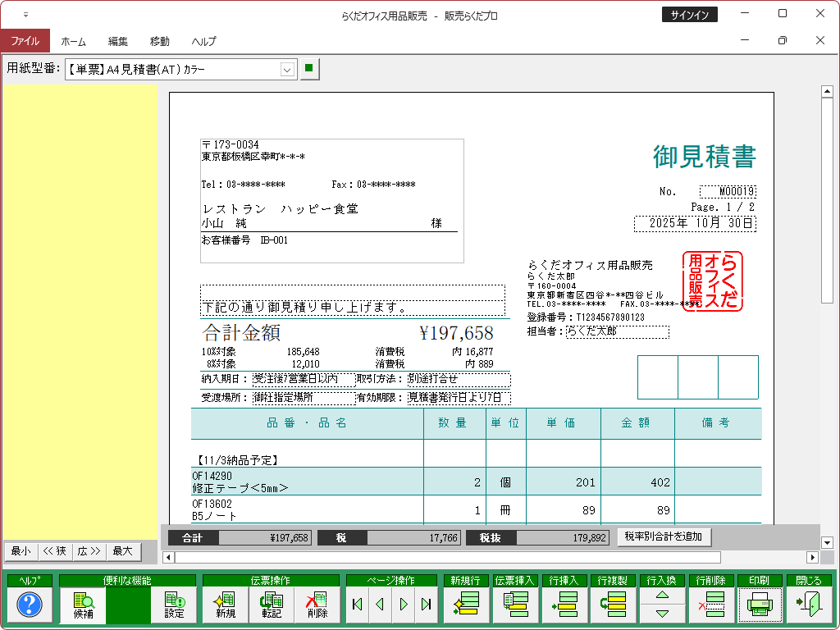Expand the 用紙型番 paper type dropdown
The height and width of the screenshot is (630, 840).
tap(287, 70)
